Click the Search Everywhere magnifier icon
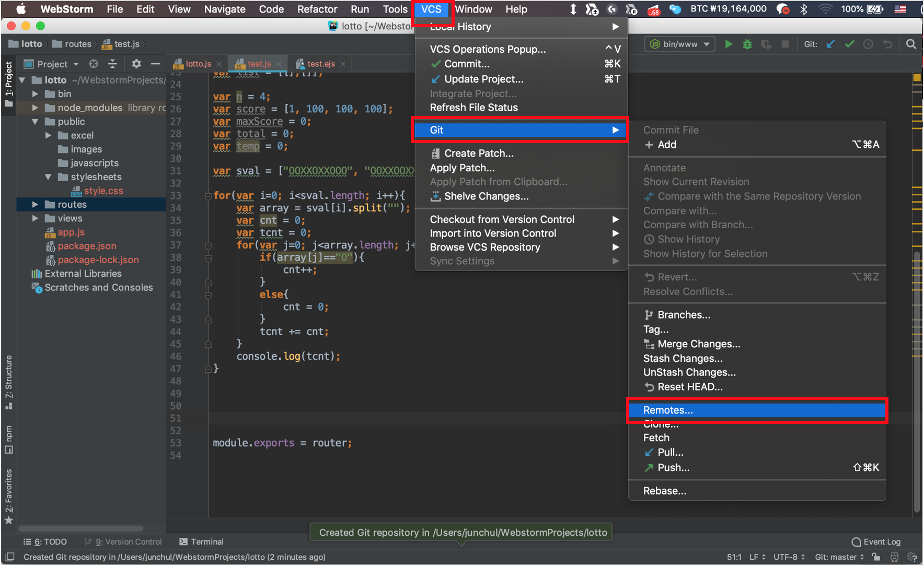Image resolution: width=924 pixels, height=565 pixels. [x=911, y=44]
